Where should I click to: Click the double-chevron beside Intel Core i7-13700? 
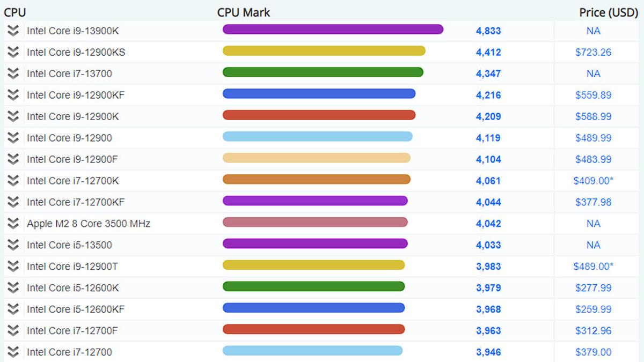(x=13, y=74)
